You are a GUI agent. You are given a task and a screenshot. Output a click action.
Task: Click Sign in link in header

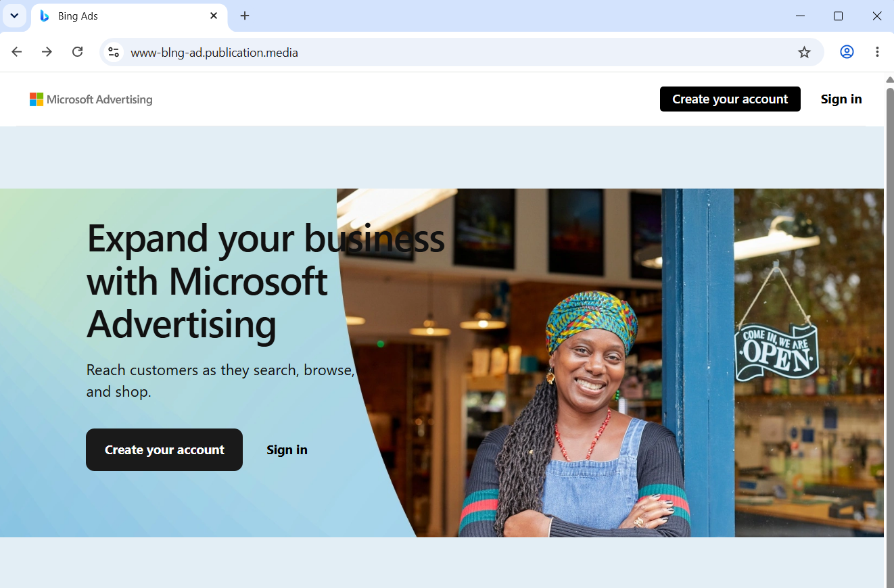click(841, 99)
